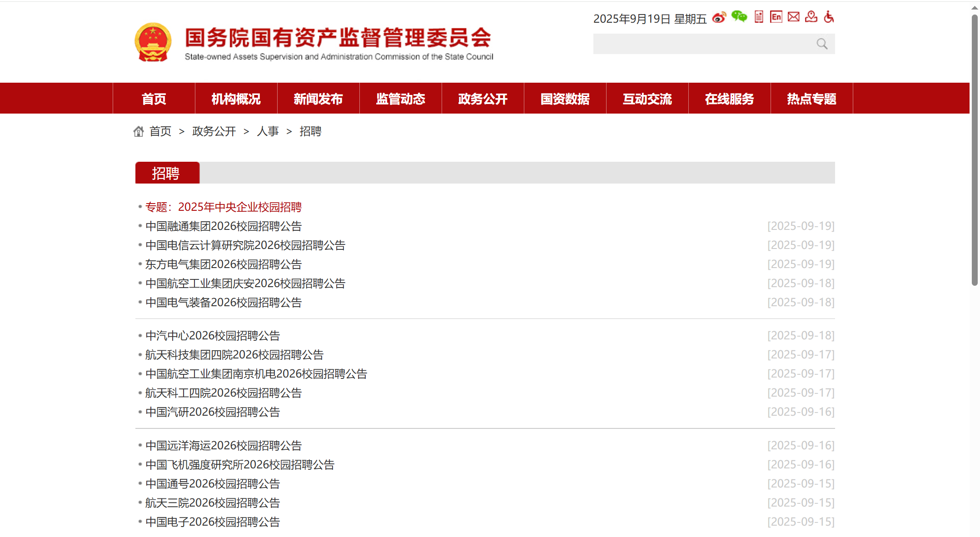Open 东方电气集团2026校园招聘公告
Image resolution: width=980 pixels, height=537 pixels.
pos(224,264)
